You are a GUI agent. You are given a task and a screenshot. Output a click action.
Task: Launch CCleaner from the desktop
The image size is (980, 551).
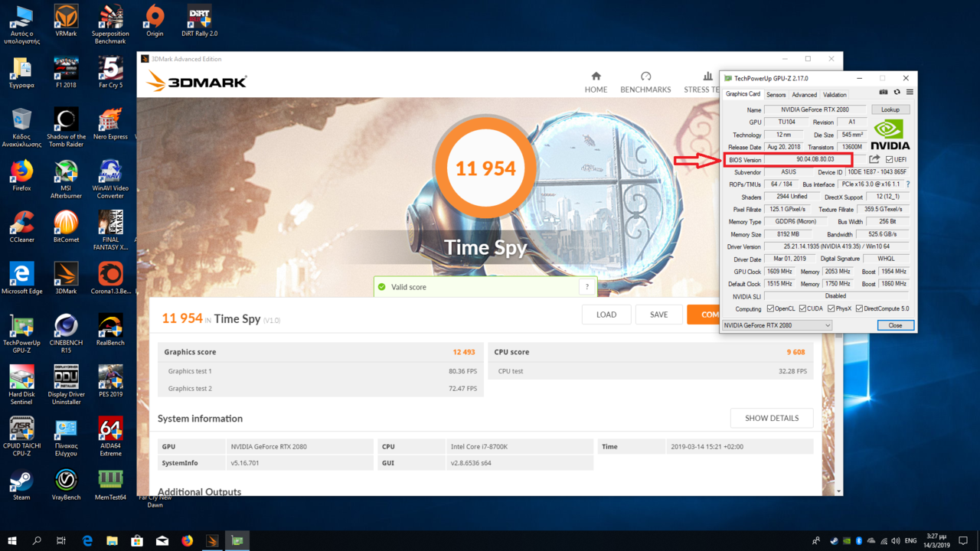[21, 227]
